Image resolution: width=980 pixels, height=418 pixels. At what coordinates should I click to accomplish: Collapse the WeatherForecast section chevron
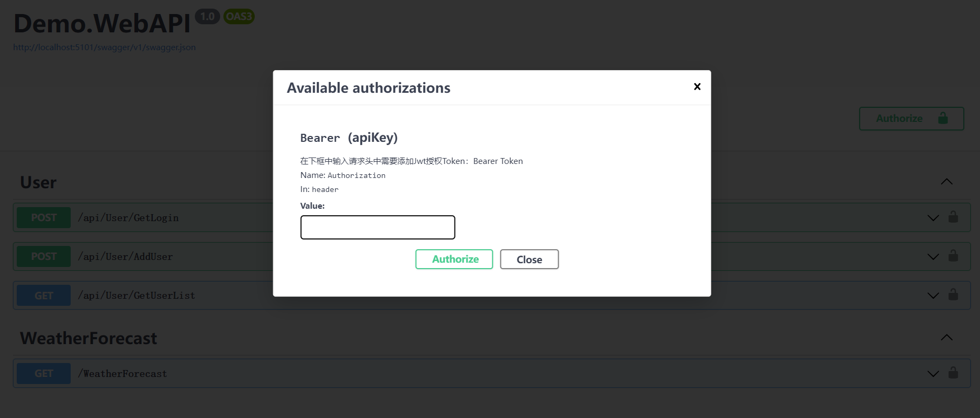[x=947, y=338]
